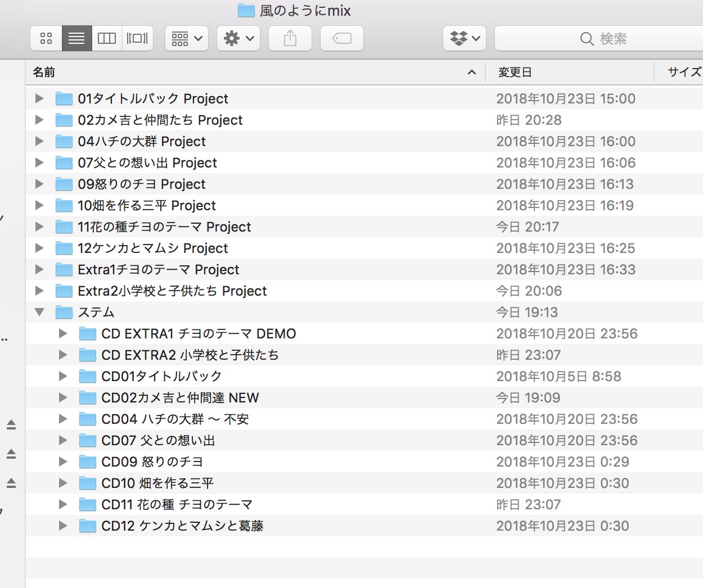The width and height of the screenshot is (703, 588).
Task: Select the 11花の種チヨのテーマ Project folder
Action: click(164, 227)
